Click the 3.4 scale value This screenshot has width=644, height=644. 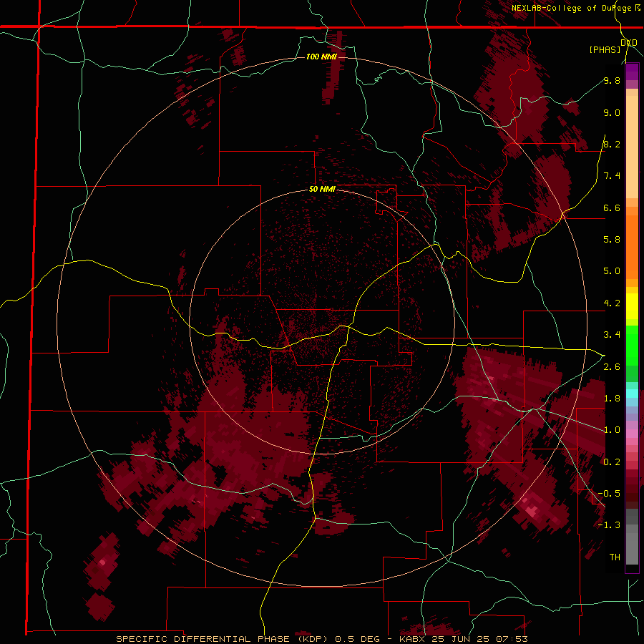612,335
